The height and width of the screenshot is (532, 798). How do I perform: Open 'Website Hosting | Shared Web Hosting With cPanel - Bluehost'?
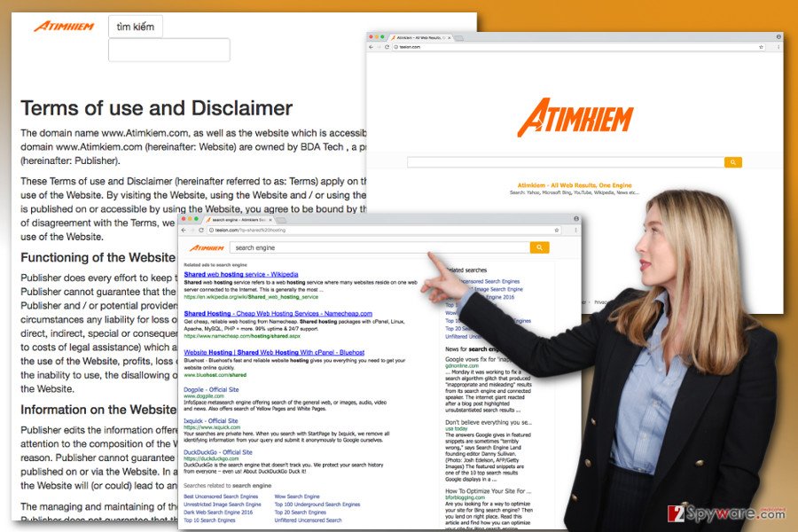[274, 352]
